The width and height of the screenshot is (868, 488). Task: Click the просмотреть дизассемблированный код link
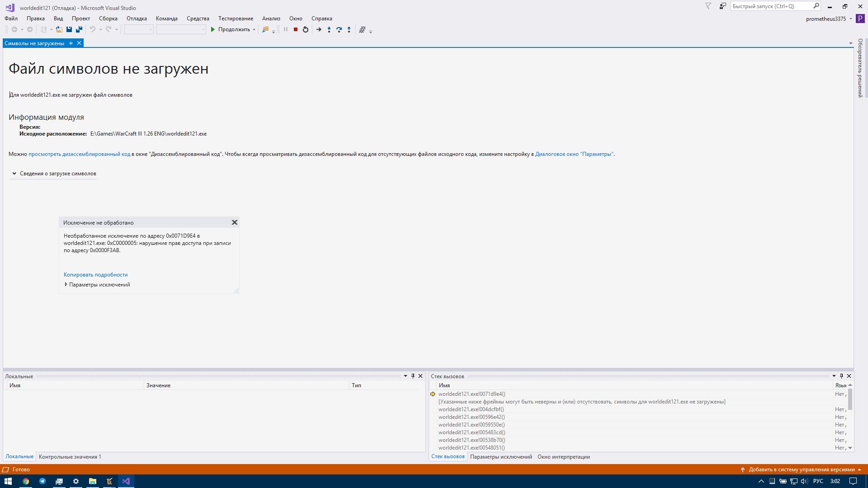pos(79,154)
